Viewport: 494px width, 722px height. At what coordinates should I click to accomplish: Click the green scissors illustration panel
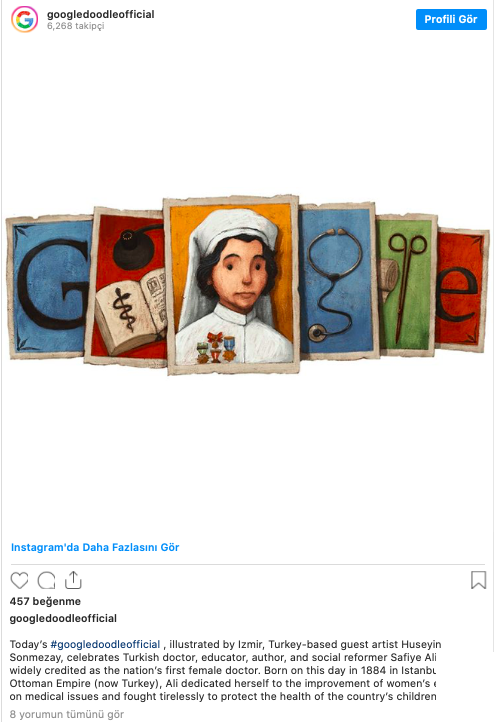[x=407, y=285]
